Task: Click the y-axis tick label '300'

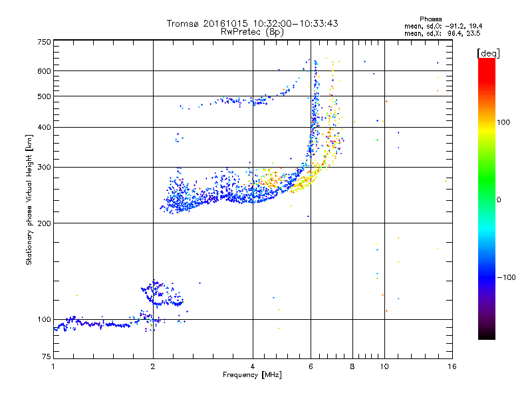Action: pyautogui.click(x=45, y=168)
